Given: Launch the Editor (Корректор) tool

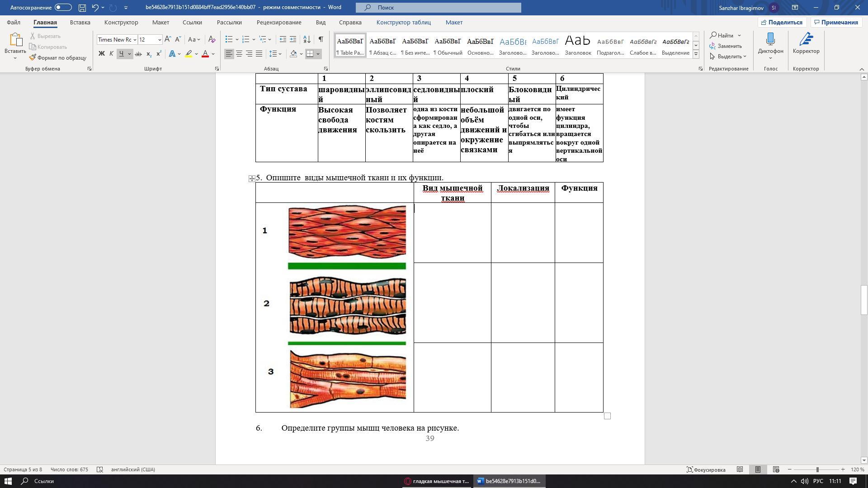Looking at the screenshot, I should [806, 44].
